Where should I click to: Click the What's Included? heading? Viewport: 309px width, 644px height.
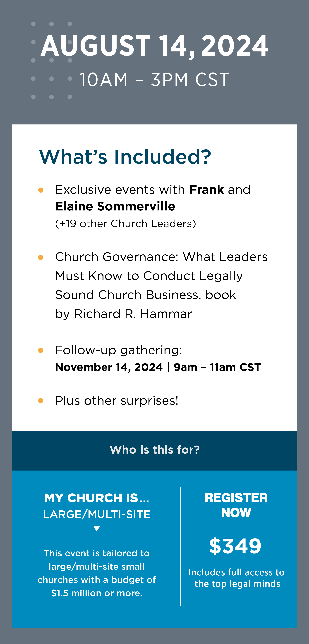point(125,157)
